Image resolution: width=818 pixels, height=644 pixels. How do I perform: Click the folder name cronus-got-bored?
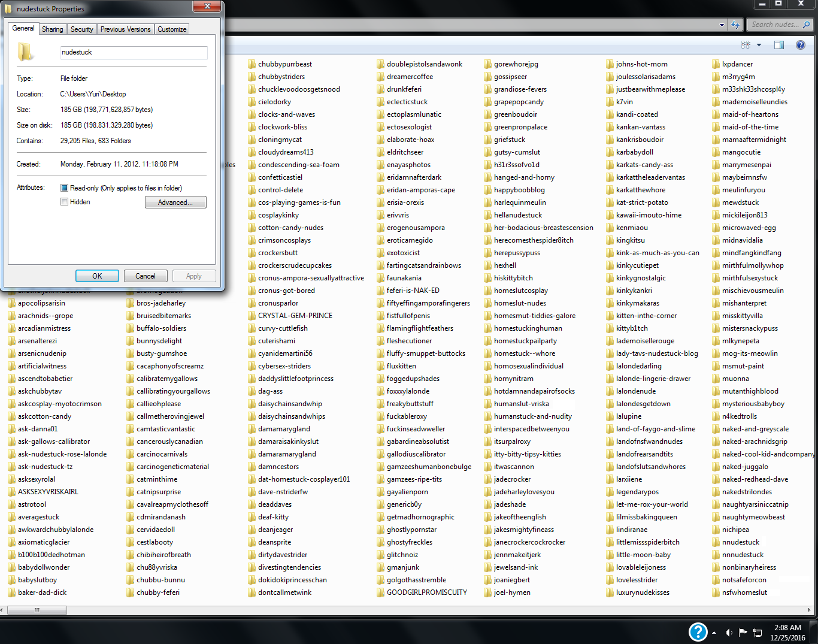point(286,291)
